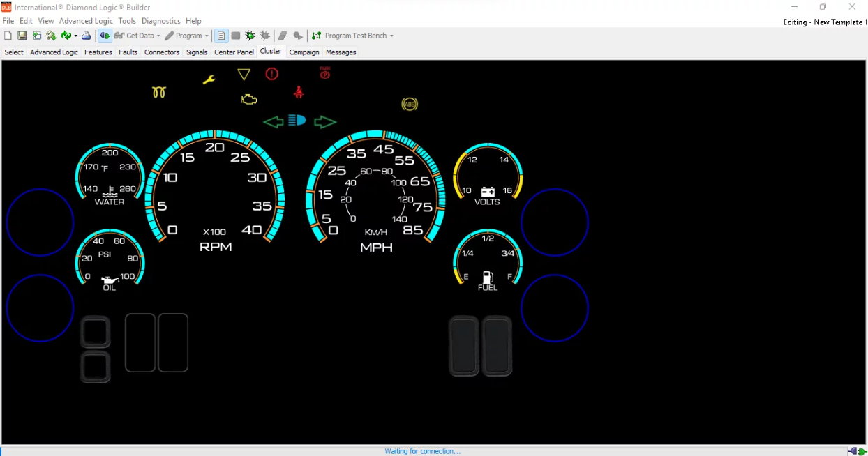
Task: Open the Faults view
Action: [128, 52]
